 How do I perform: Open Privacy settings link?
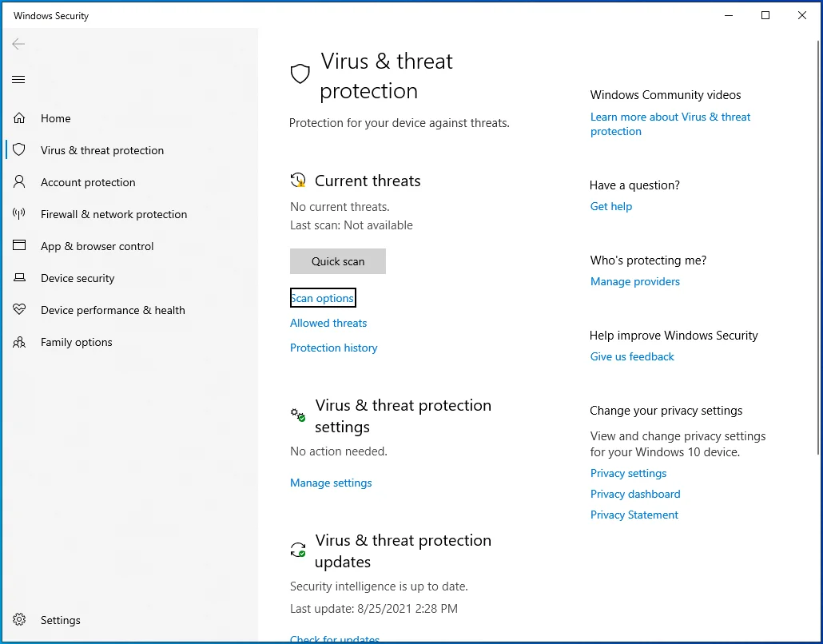[628, 474]
